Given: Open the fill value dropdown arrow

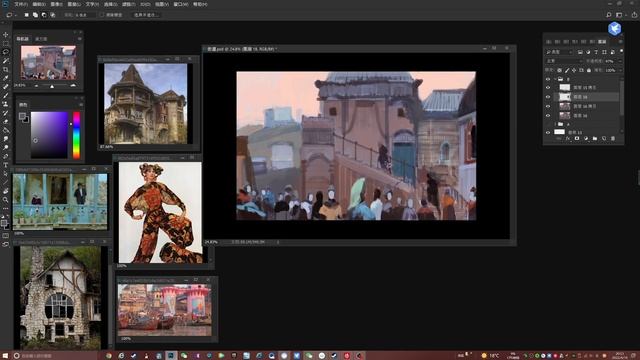Looking at the screenshot, I should pos(620,70).
